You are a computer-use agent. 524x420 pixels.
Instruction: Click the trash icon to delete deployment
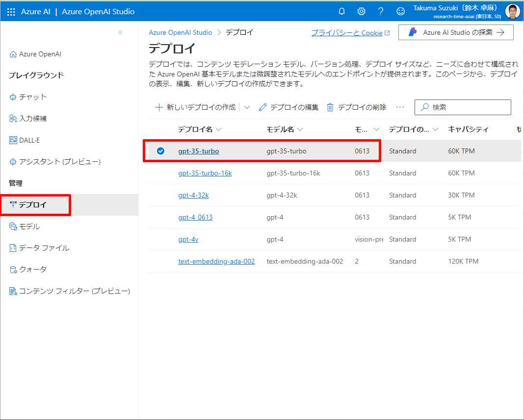(x=330, y=107)
